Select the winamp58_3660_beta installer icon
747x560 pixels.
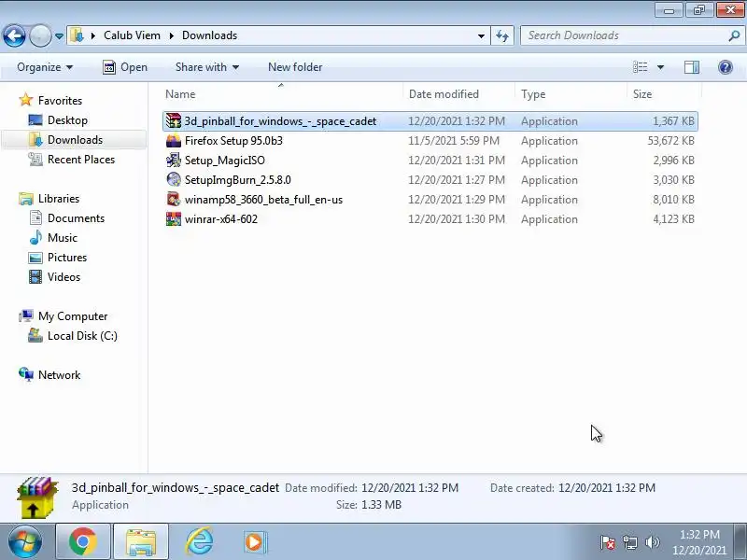click(174, 199)
